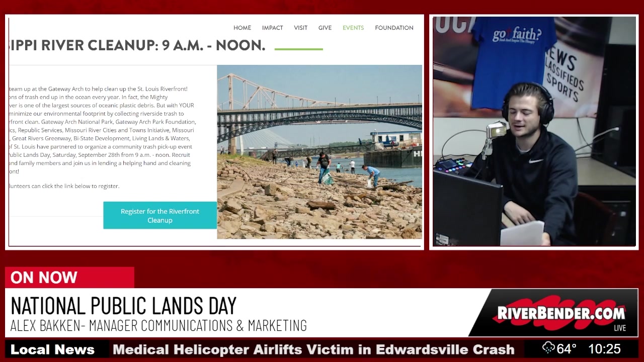Click the ON NOW red banner

pyautogui.click(x=69, y=277)
